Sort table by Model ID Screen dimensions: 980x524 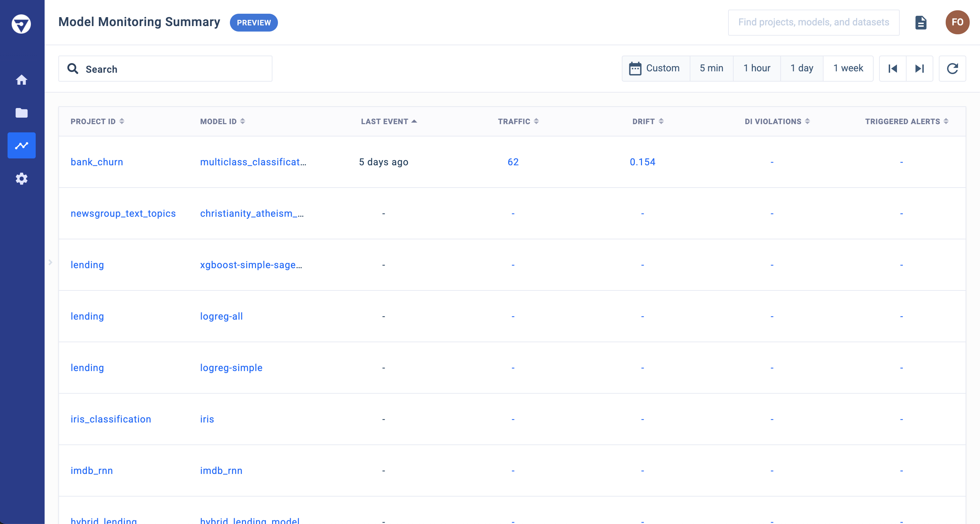[223, 121]
